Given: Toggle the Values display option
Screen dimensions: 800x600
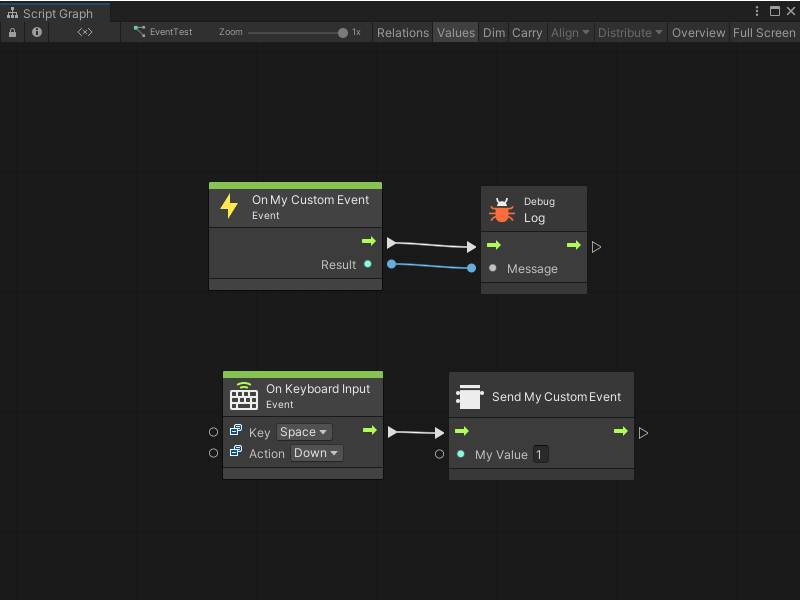Looking at the screenshot, I should [455, 32].
